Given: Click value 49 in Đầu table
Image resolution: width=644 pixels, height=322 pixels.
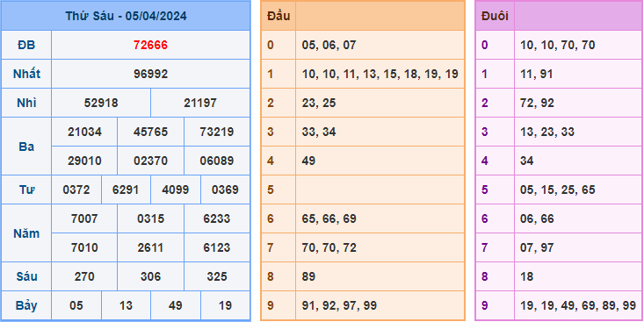Looking at the screenshot, I should pyautogui.click(x=308, y=161).
